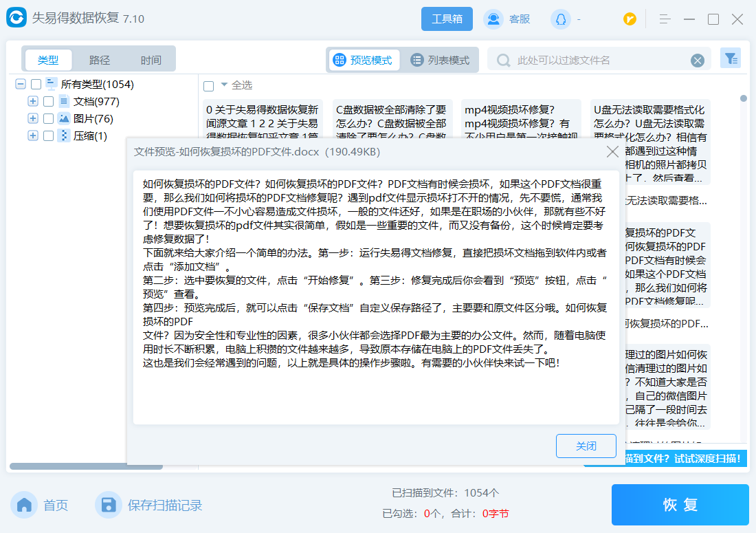This screenshot has width=756, height=533.
Task: Select the 图片(76) tree label
Action: point(93,119)
